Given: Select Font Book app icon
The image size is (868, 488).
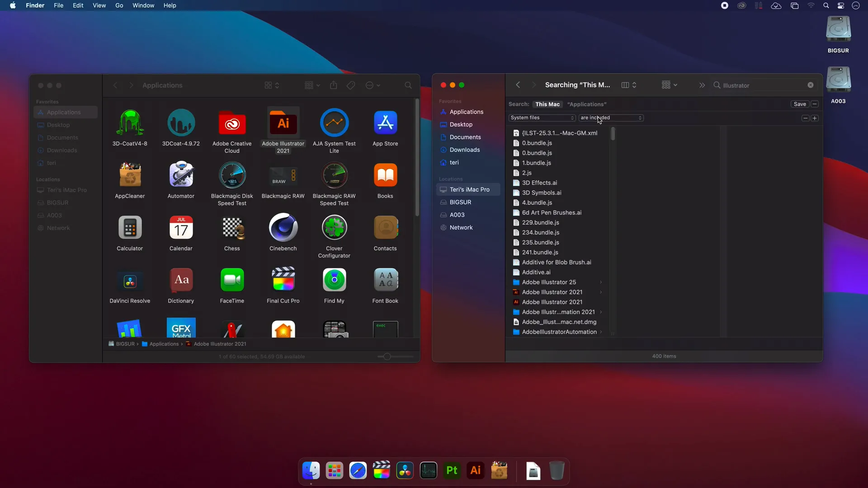Looking at the screenshot, I should pos(385,280).
